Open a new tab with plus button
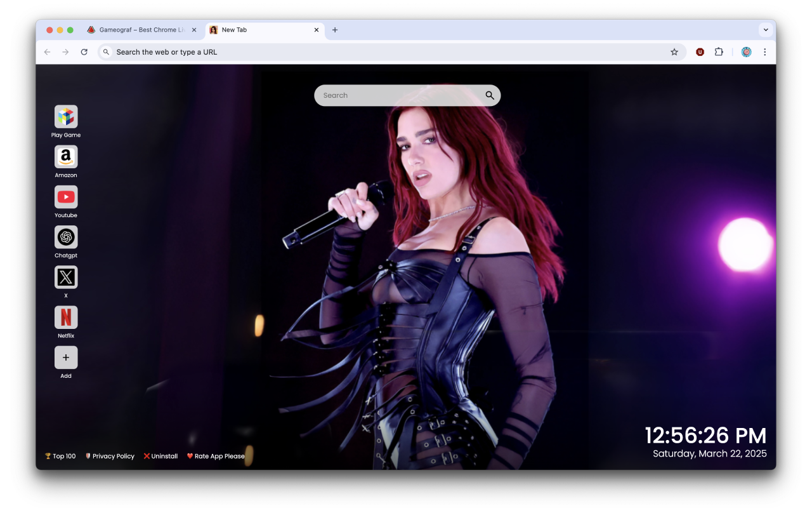 335,30
